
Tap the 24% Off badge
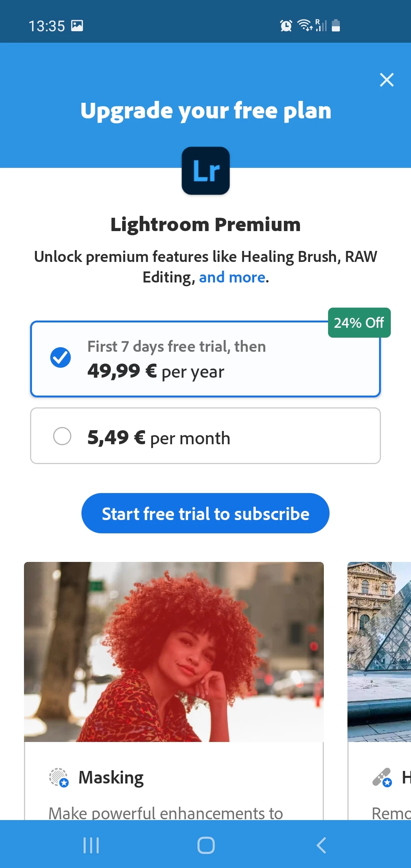[x=359, y=322]
